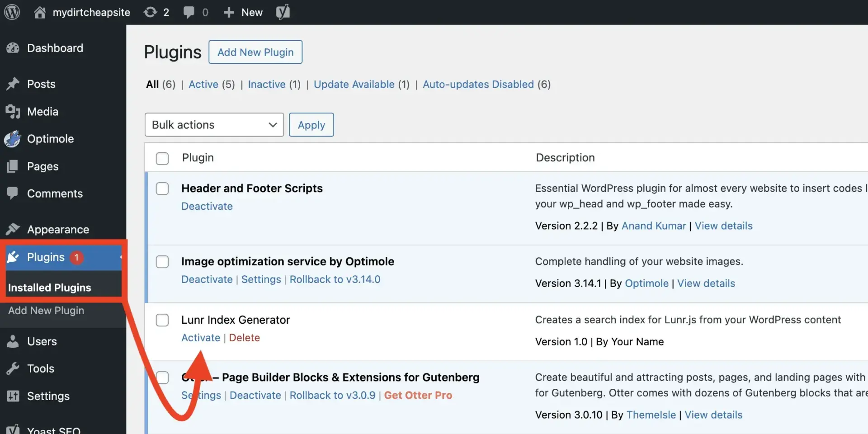This screenshot has width=868, height=434.
Task: Select the Media library icon in sidebar
Action: point(13,112)
